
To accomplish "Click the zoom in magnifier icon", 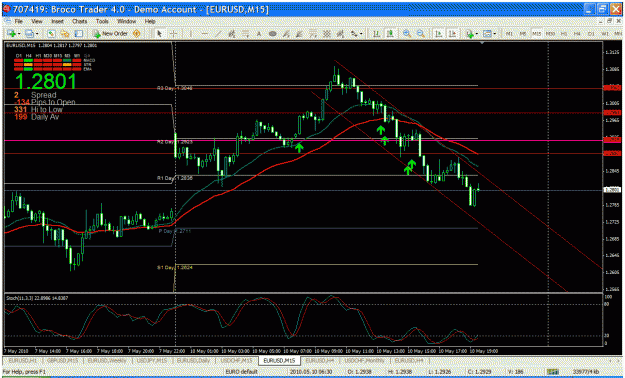I will click(x=407, y=34).
